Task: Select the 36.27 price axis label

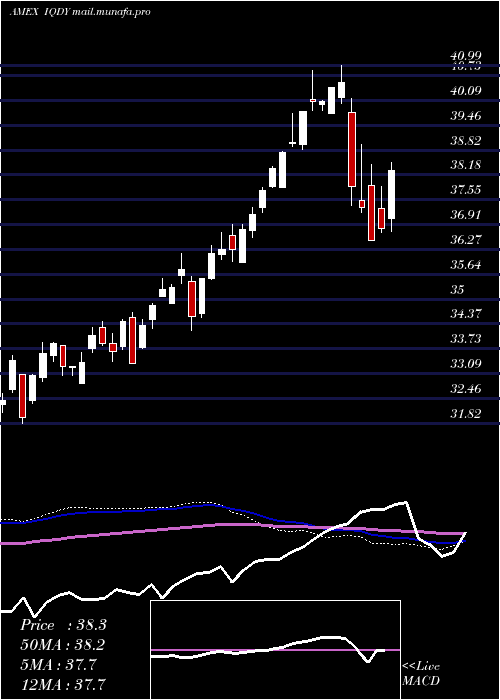Action: click(x=466, y=240)
